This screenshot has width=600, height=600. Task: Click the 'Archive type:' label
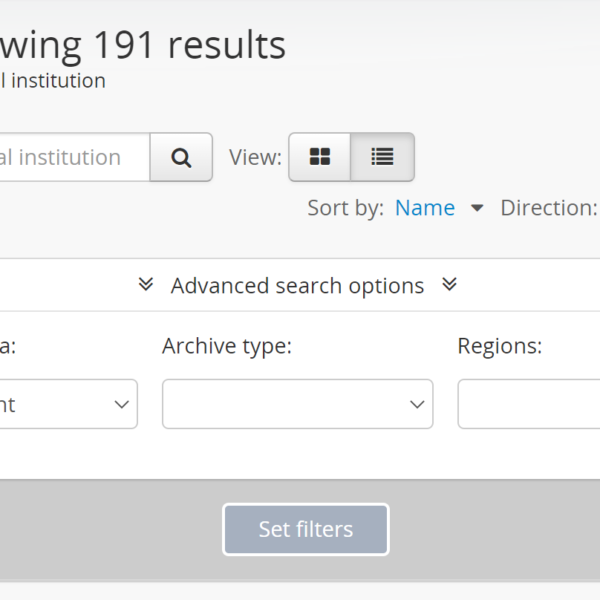(227, 346)
